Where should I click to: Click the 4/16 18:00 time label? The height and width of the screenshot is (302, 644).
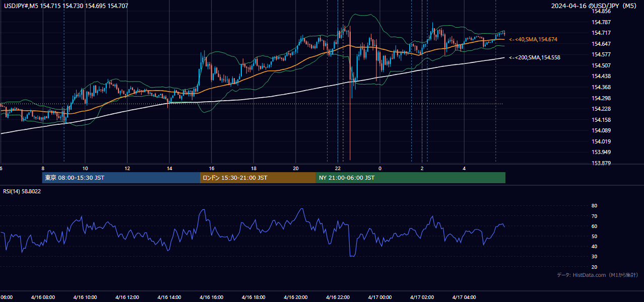[x=253, y=297]
